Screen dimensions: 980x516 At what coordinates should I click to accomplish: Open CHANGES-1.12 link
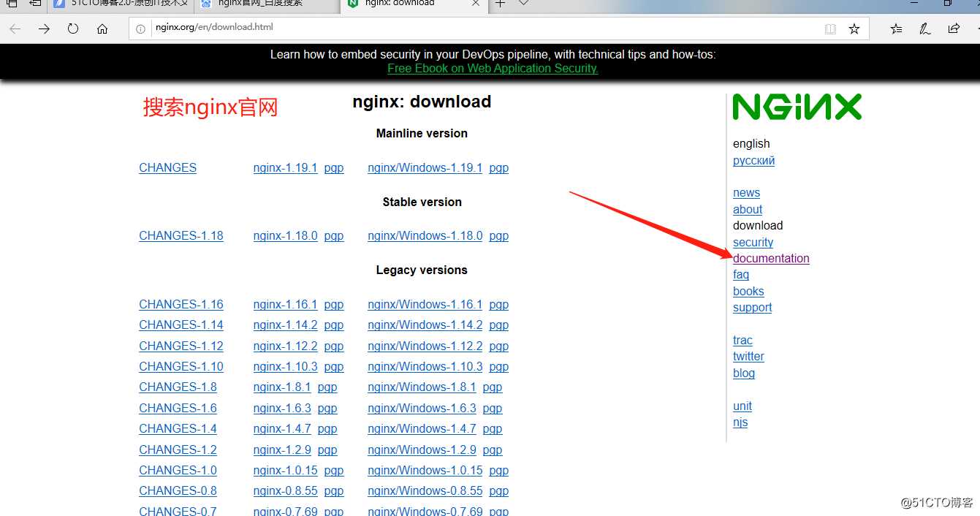click(x=181, y=346)
